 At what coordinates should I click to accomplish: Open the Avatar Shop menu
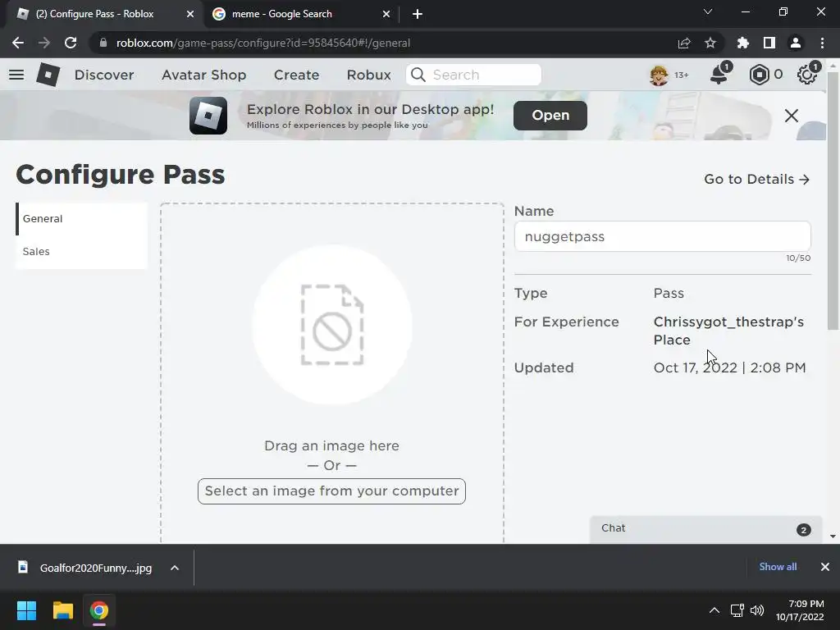pyautogui.click(x=204, y=75)
